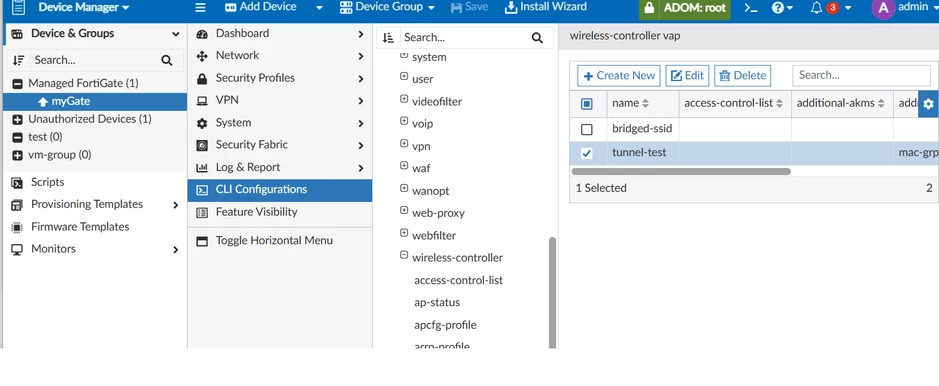Open the VPN menu
939x386 pixels.
pyautogui.click(x=280, y=101)
